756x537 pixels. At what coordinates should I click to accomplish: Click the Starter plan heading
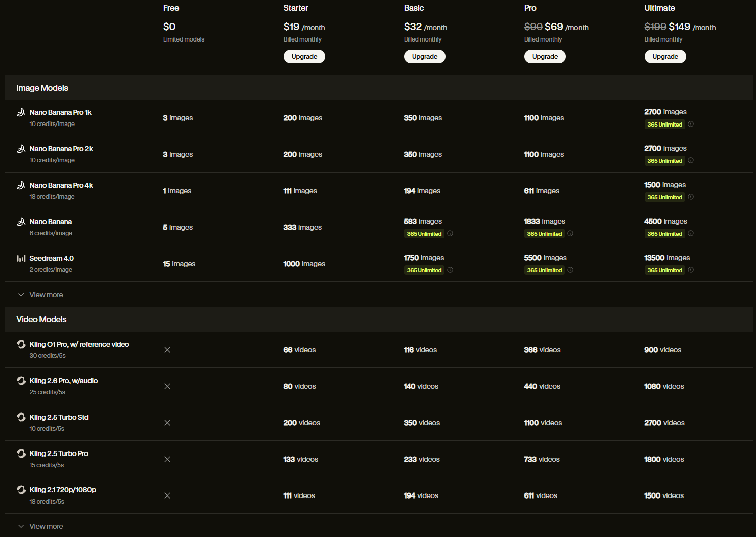[x=296, y=8]
